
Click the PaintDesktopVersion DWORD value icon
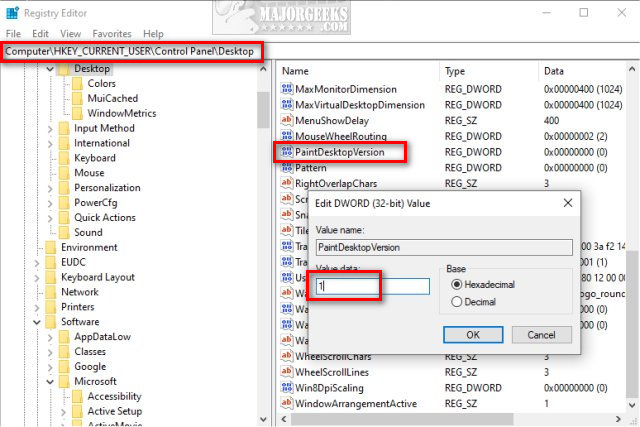click(x=286, y=152)
